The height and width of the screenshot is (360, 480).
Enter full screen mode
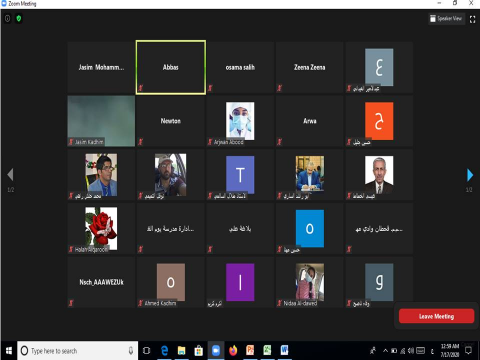[472, 19]
